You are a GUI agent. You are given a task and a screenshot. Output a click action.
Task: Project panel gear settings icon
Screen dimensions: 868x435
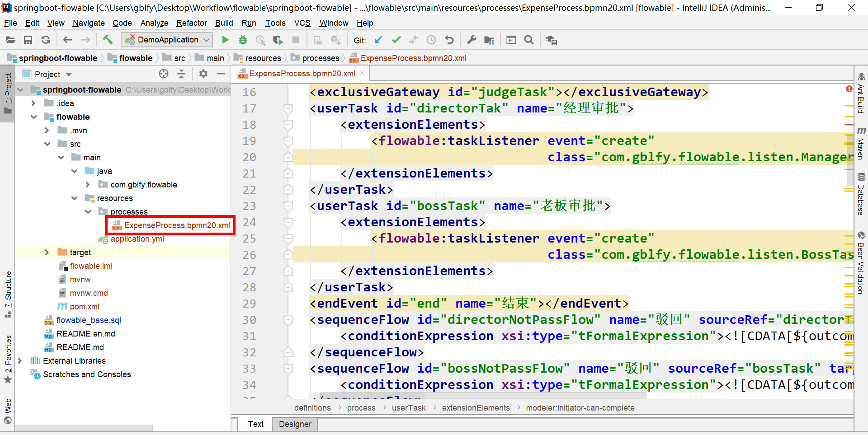point(203,74)
